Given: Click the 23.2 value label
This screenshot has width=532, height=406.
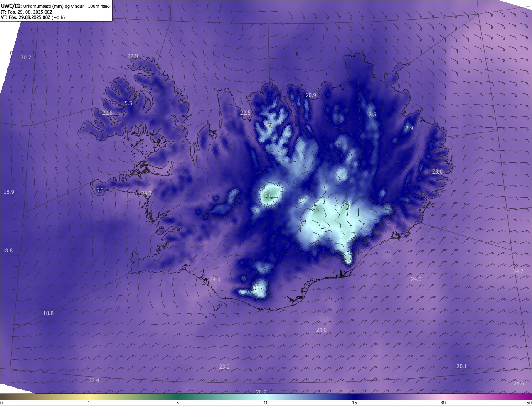Looking at the screenshot, I should pos(224,367).
